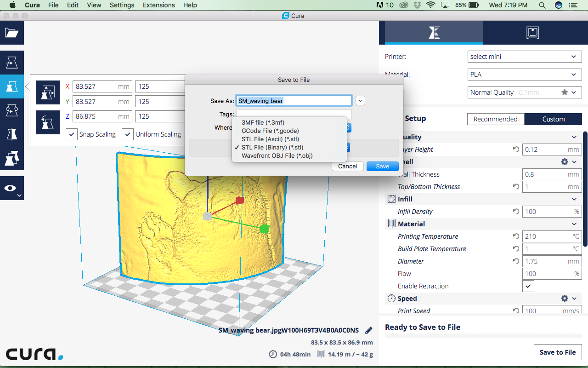Collapse the Shell section chevron
The image size is (588, 368).
pyautogui.click(x=574, y=162)
